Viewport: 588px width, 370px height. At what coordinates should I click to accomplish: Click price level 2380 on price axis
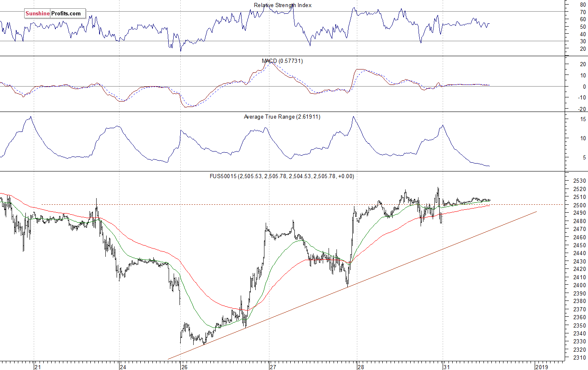click(x=580, y=302)
